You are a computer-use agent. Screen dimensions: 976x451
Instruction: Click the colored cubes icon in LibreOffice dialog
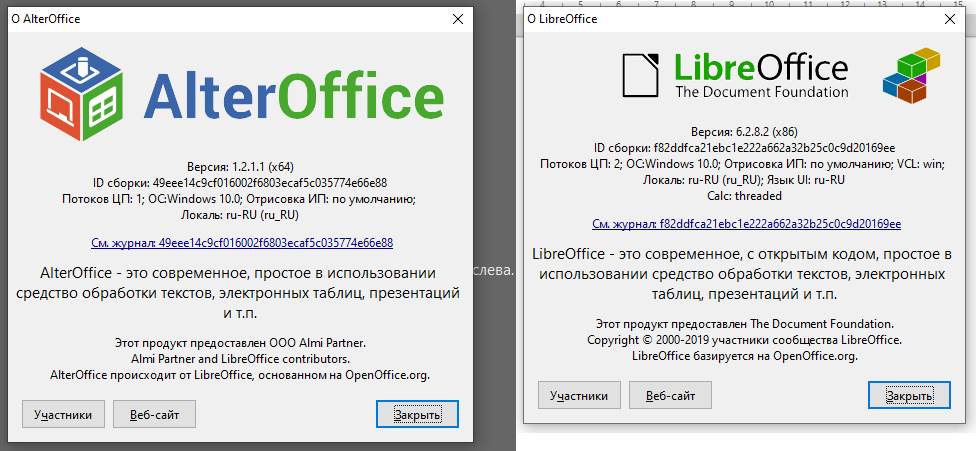912,75
